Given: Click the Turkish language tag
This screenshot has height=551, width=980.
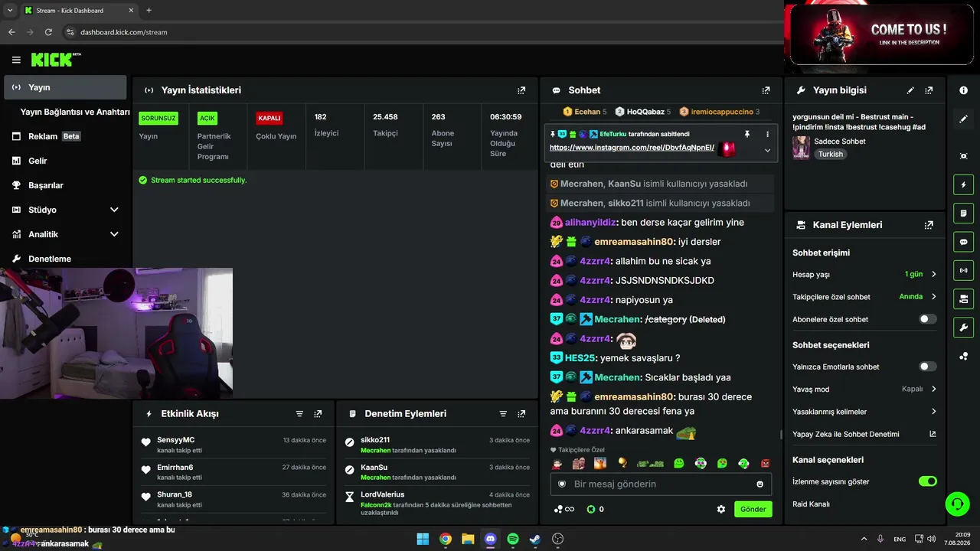Looking at the screenshot, I should pos(830,154).
